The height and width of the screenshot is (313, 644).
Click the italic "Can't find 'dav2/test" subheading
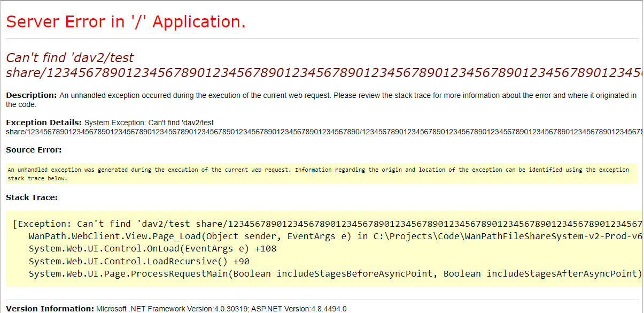69,58
